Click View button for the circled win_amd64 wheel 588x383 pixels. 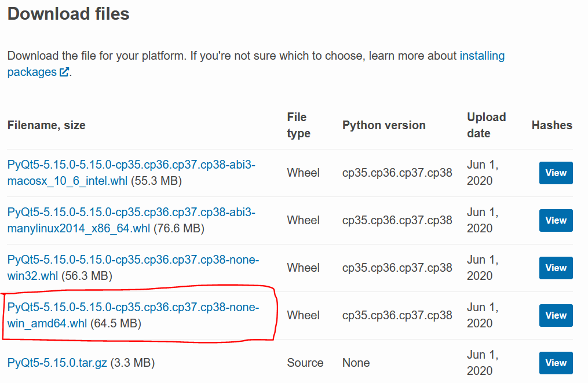[555, 315]
